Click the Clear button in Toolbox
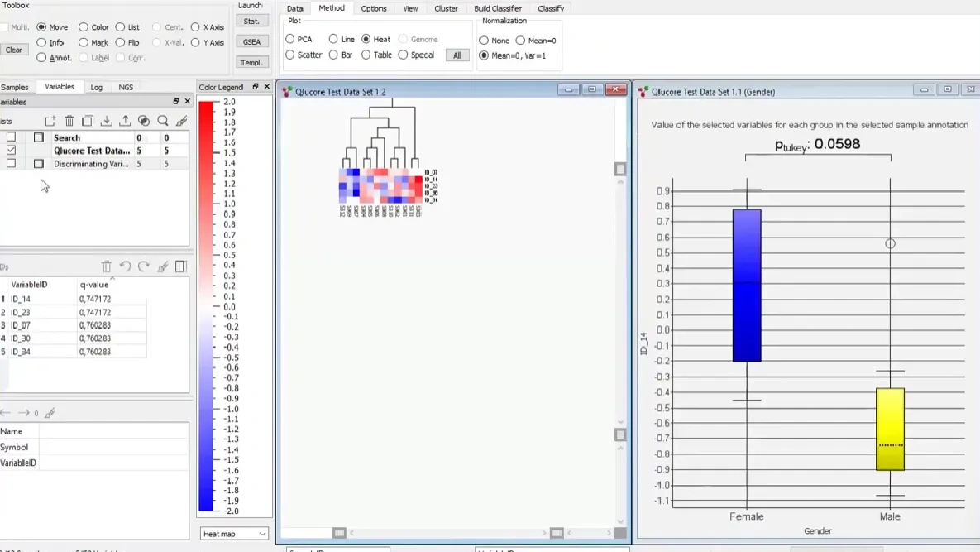 [14, 50]
